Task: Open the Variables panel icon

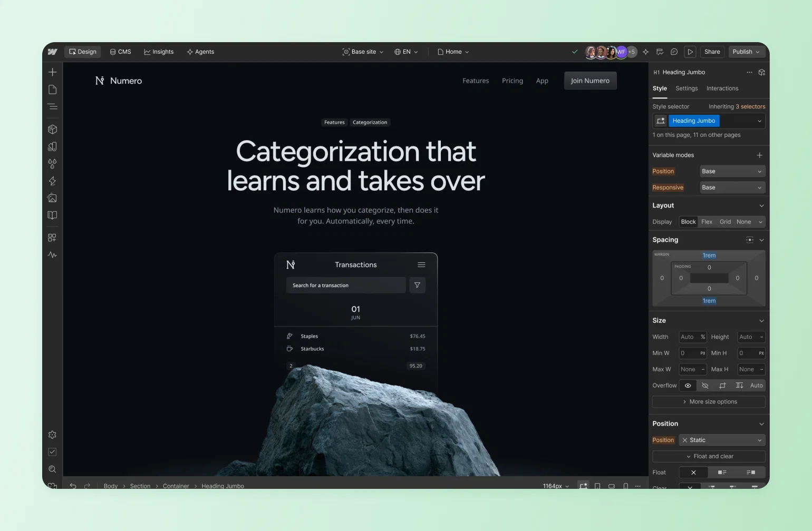Action: (x=52, y=146)
